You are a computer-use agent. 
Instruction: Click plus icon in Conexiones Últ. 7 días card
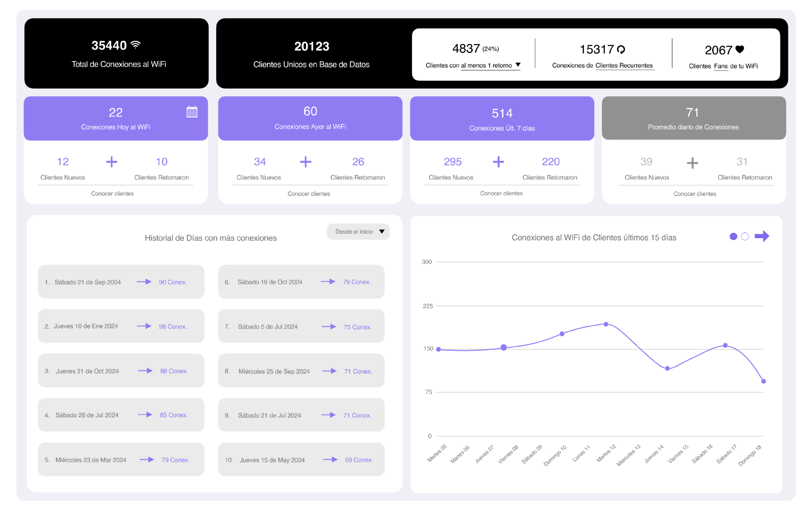click(x=498, y=162)
